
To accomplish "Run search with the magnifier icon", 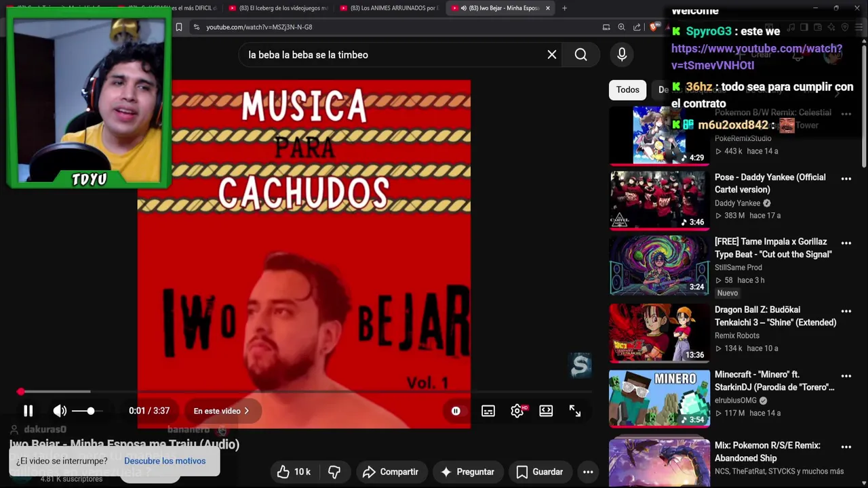I will 581,55.
